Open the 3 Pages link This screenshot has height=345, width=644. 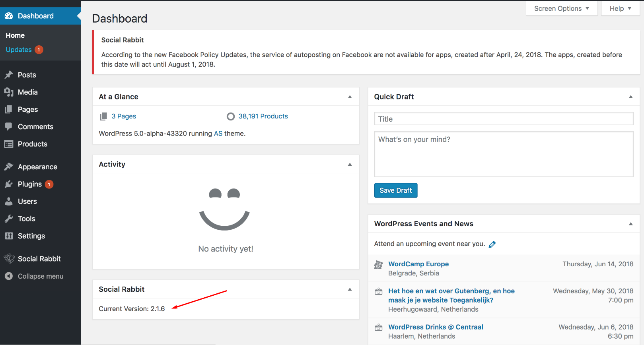click(124, 116)
